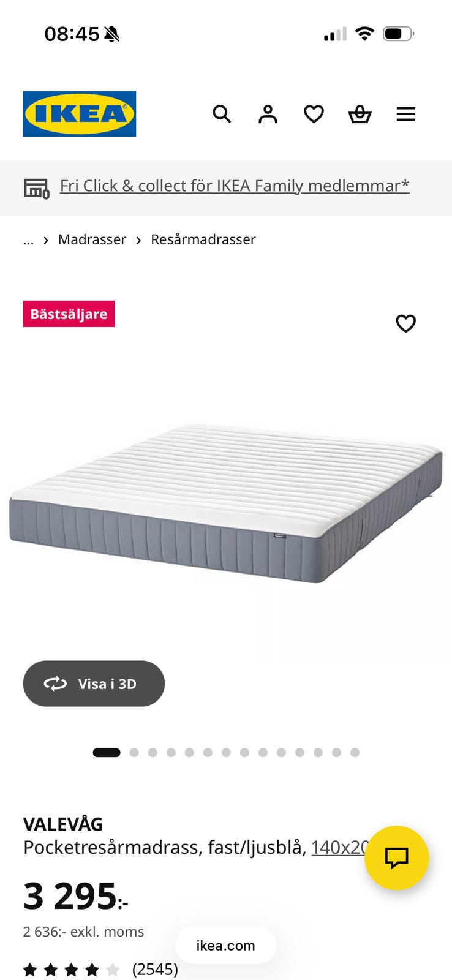Image resolution: width=452 pixels, height=980 pixels.
Task: Expand the breadcrumb ellipsis
Action: 28,239
